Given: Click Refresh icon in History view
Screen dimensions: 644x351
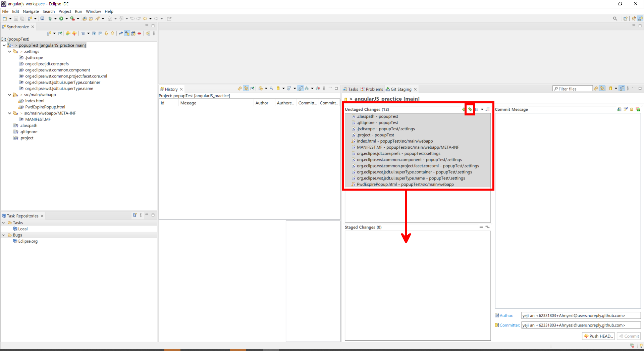Looking at the screenshot, I should click(239, 89).
